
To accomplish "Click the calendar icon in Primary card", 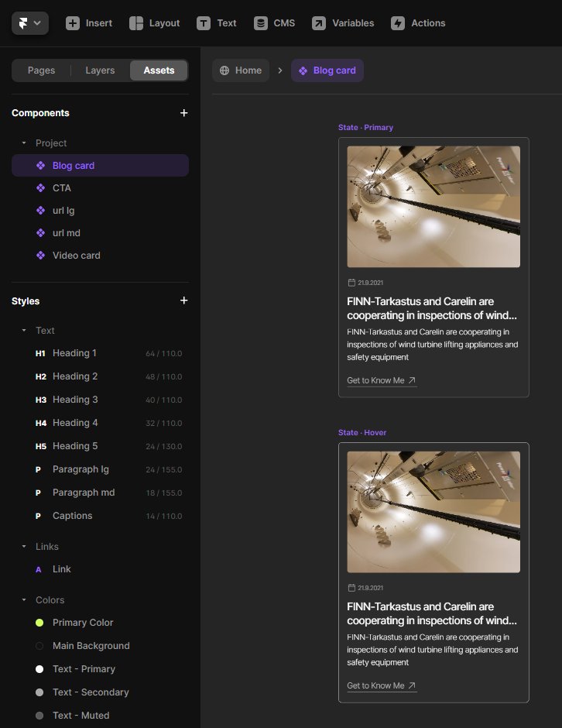I will (351, 283).
